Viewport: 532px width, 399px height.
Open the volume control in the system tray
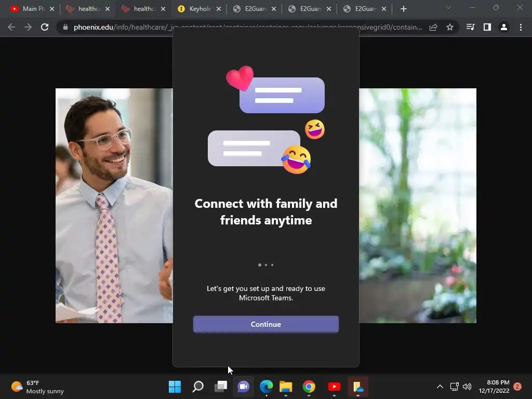tap(467, 387)
